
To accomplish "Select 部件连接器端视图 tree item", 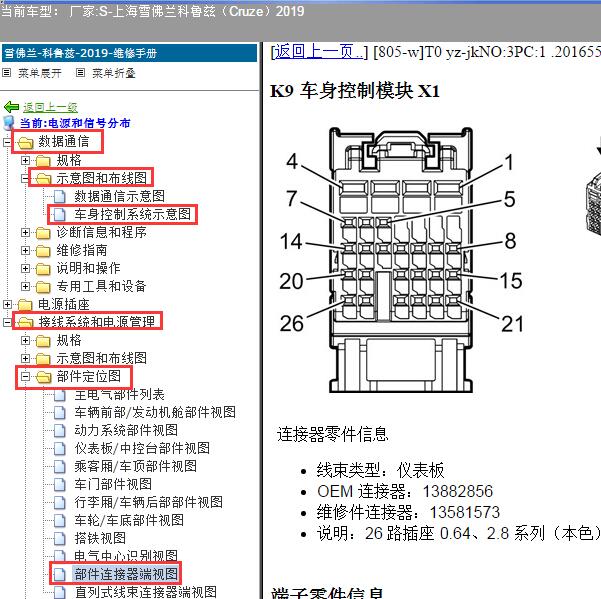I will 126,574.
